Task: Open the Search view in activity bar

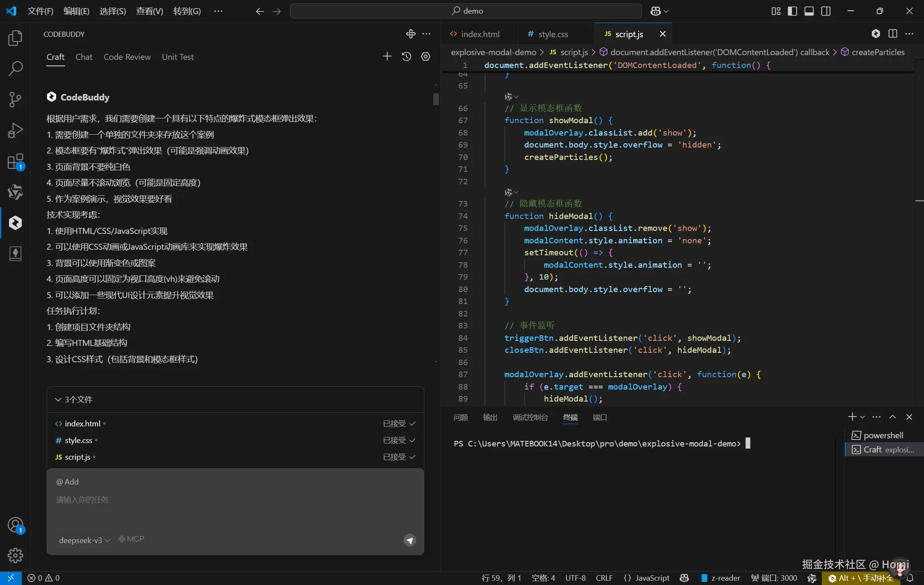Action: click(15, 68)
